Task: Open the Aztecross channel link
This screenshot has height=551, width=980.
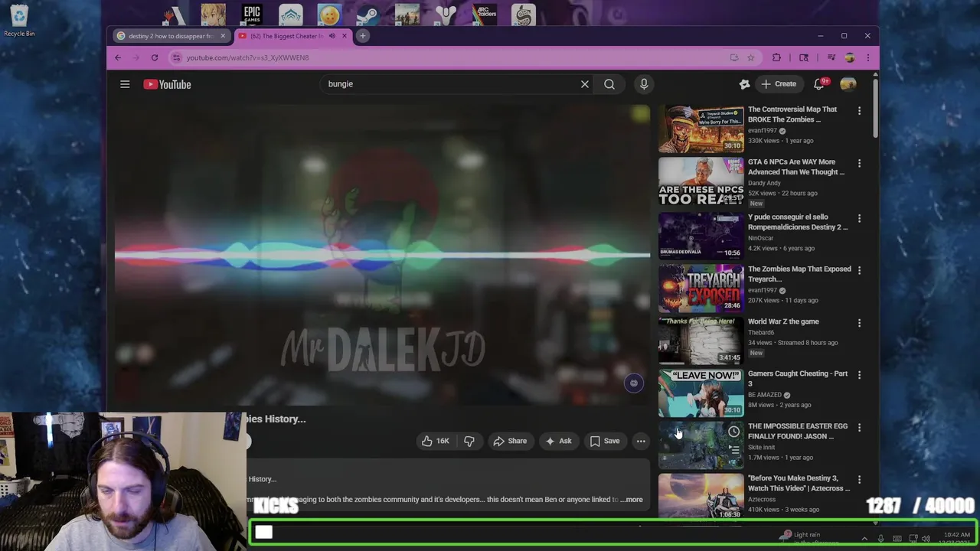Action: (760, 499)
